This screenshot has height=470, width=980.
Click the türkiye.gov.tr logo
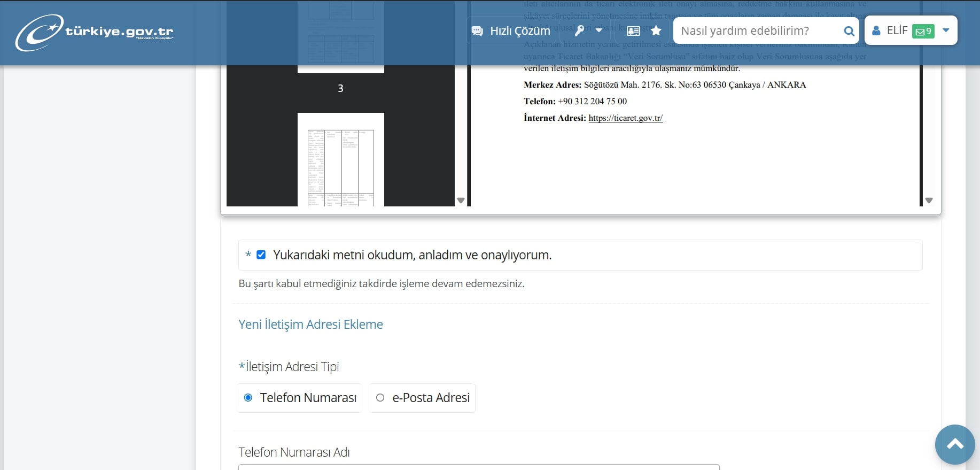(95, 32)
